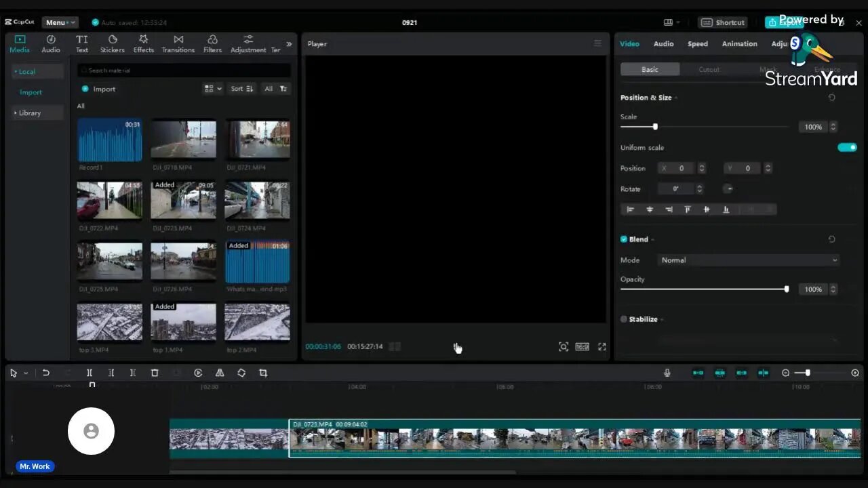This screenshot has height=488, width=868.
Task: Step the Scale percentage value
Action: (x=833, y=127)
